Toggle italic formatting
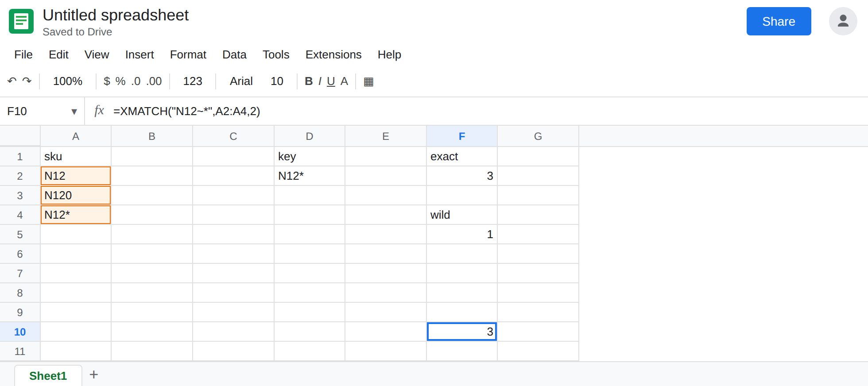 pyautogui.click(x=320, y=81)
